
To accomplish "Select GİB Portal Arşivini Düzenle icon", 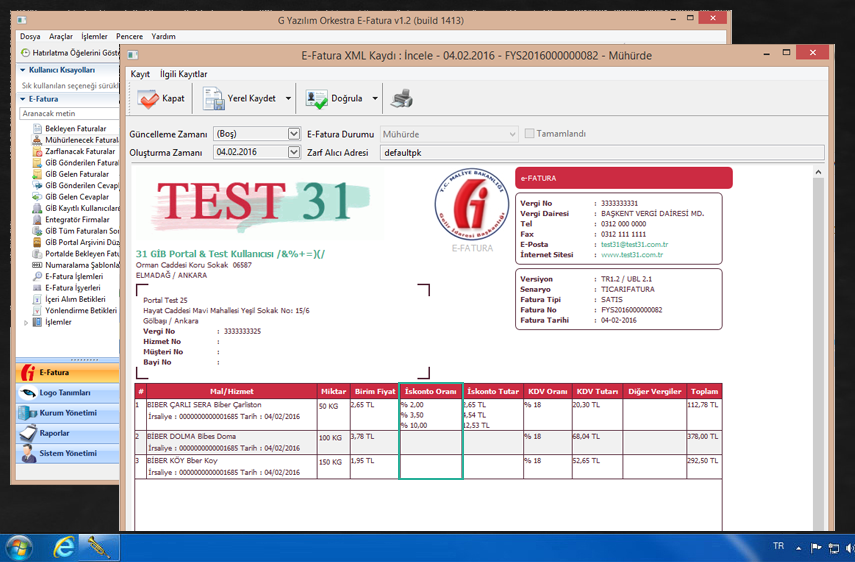I will pos(37,243).
